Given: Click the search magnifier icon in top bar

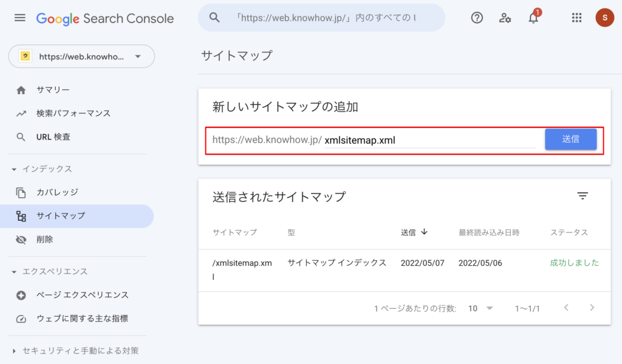Looking at the screenshot, I should [214, 18].
